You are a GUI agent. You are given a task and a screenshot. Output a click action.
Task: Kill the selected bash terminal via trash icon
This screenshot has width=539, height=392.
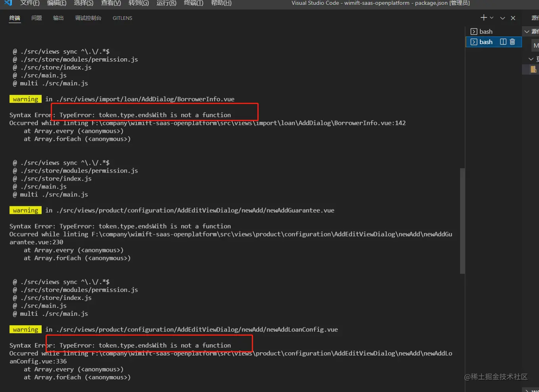tap(512, 42)
